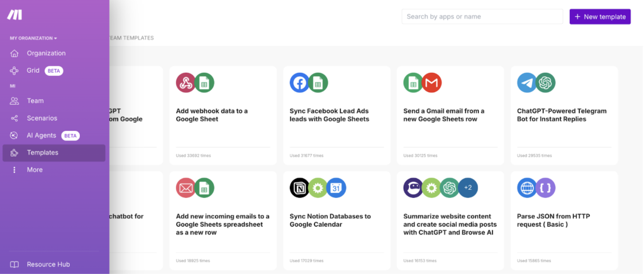Viewport: 644px width, 274px height.
Task: Click the Scenarios share icon
Action: click(x=14, y=118)
